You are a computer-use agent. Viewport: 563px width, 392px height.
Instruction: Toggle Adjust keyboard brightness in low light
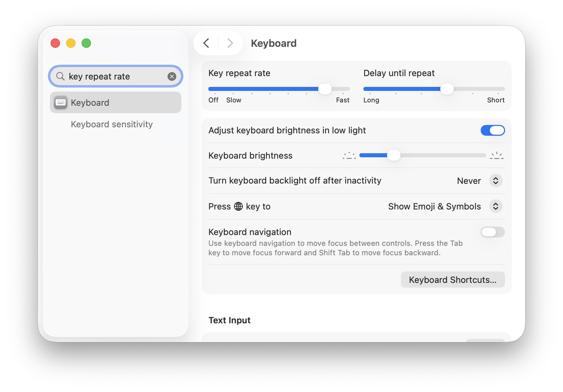point(493,130)
